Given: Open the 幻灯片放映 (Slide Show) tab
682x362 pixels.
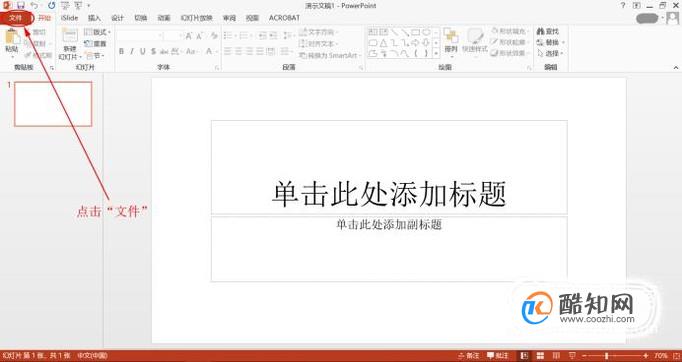Looking at the screenshot, I should click(x=197, y=18).
